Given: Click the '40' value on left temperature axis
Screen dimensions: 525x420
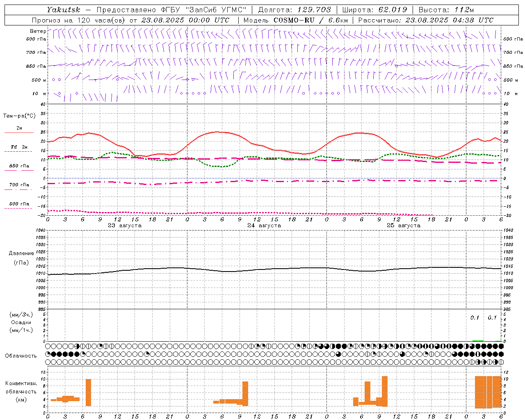Looking at the screenshot, I should click(43, 104).
